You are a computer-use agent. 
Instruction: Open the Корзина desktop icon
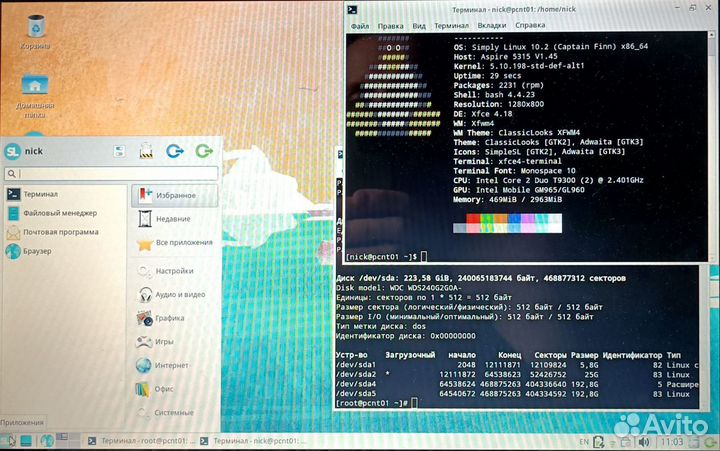pos(35,31)
